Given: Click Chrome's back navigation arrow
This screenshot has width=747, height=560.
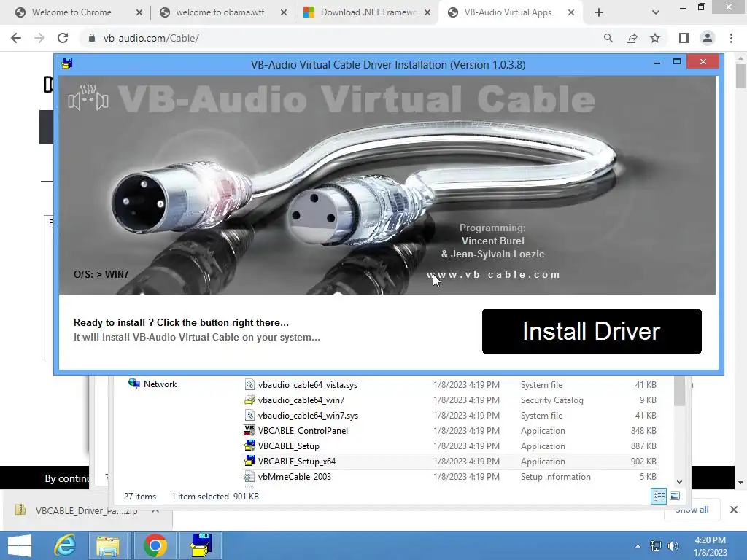Looking at the screenshot, I should coord(16,38).
